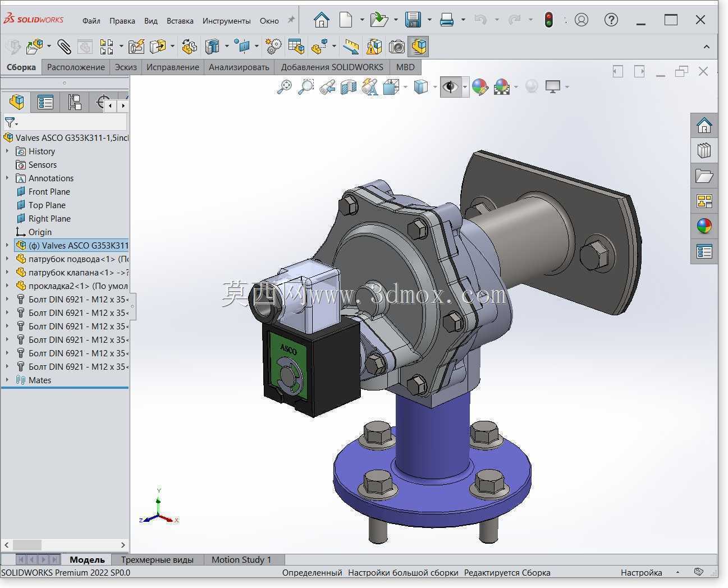Expand the патрубок подвода<1> component
The height and width of the screenshot is (588, 728).
point(7,259)
